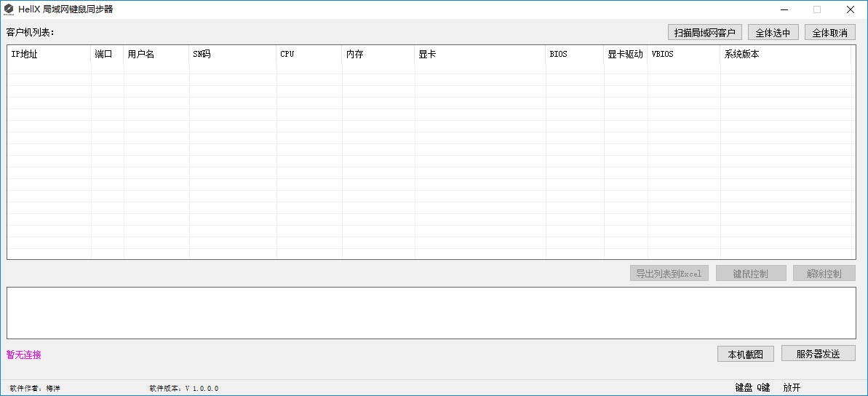Click the 内存 column header
868x396 pixels.
tap(378, 55)
